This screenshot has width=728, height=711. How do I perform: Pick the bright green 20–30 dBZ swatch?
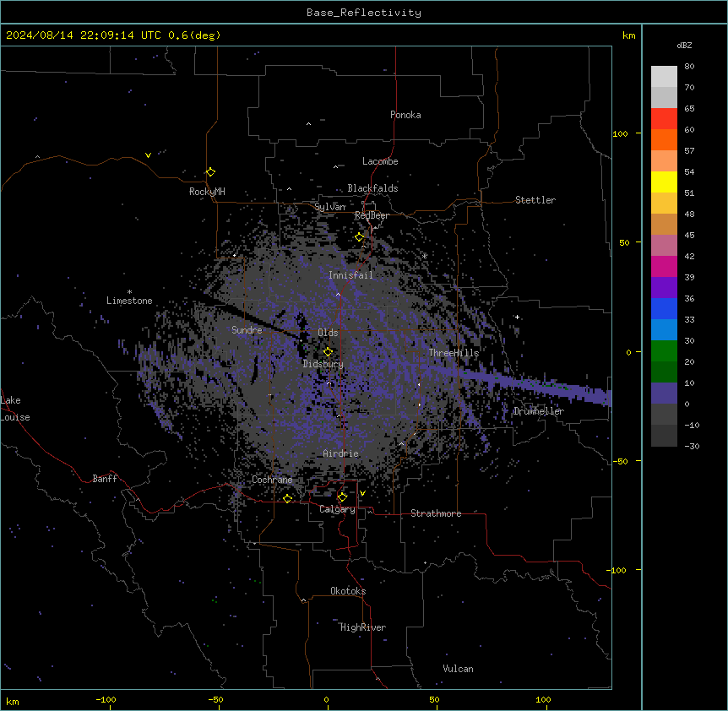tap(664, 351)
